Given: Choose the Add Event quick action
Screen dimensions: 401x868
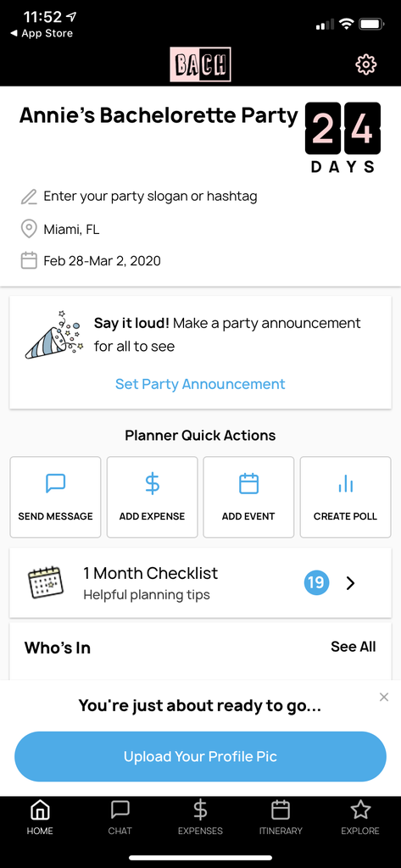Looking at the screenshot, I should click(x=248, y=497).
